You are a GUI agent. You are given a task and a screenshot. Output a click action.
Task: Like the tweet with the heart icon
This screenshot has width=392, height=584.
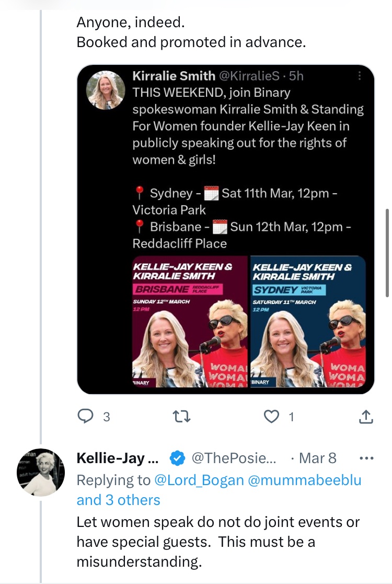point(271,417)
